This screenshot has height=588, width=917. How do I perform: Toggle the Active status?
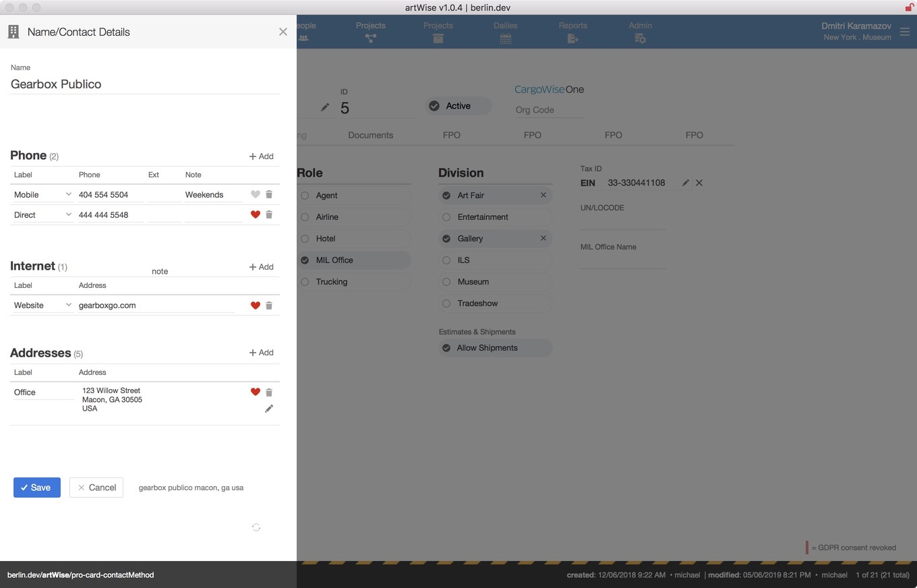pyautogui.click(x=459, y=106)
